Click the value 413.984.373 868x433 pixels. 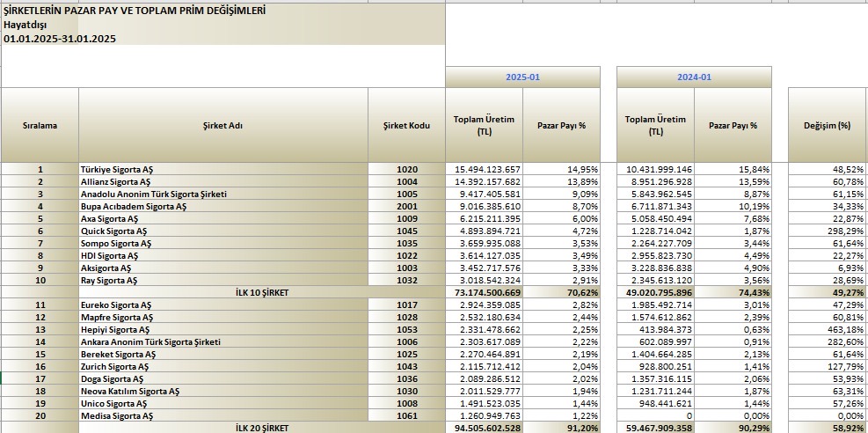[655, 329]
